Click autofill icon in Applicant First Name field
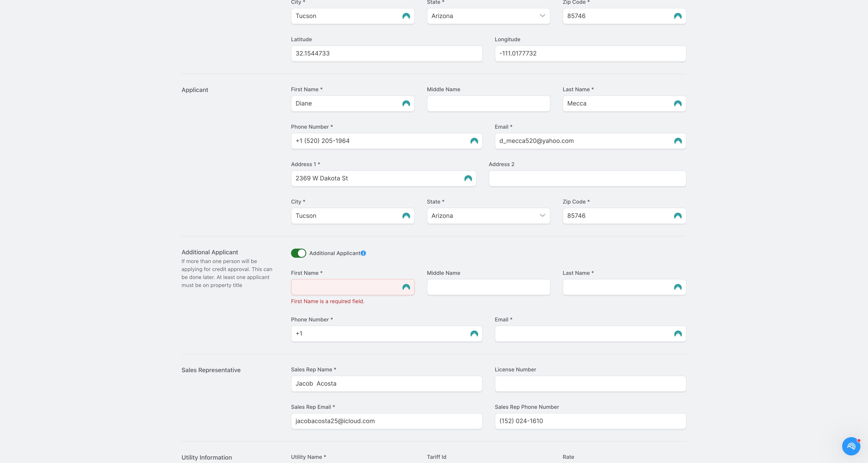The image size is (868, 463). (406, 103)
